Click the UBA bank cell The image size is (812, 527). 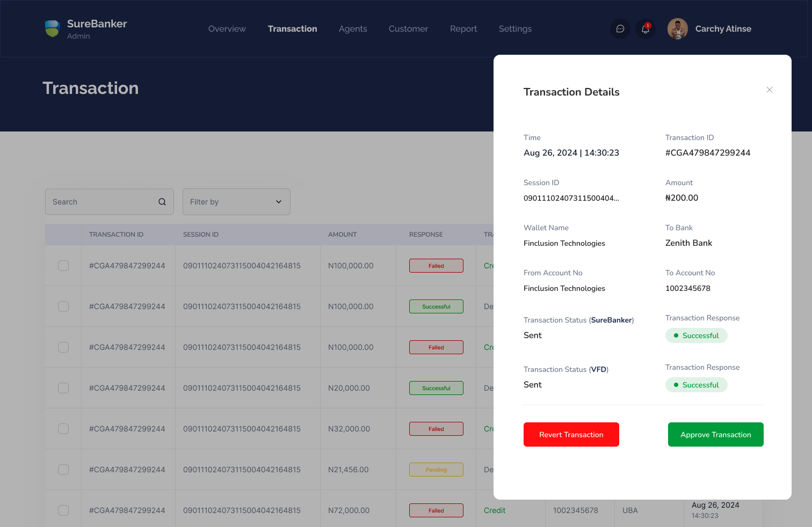(630, 510)
